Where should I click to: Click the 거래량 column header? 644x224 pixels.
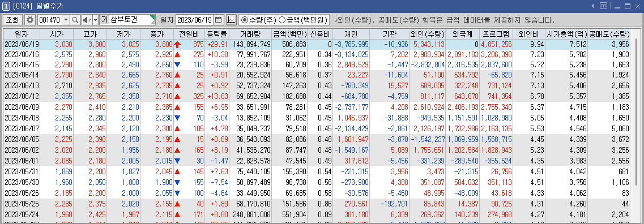click(x=250, y=34)
